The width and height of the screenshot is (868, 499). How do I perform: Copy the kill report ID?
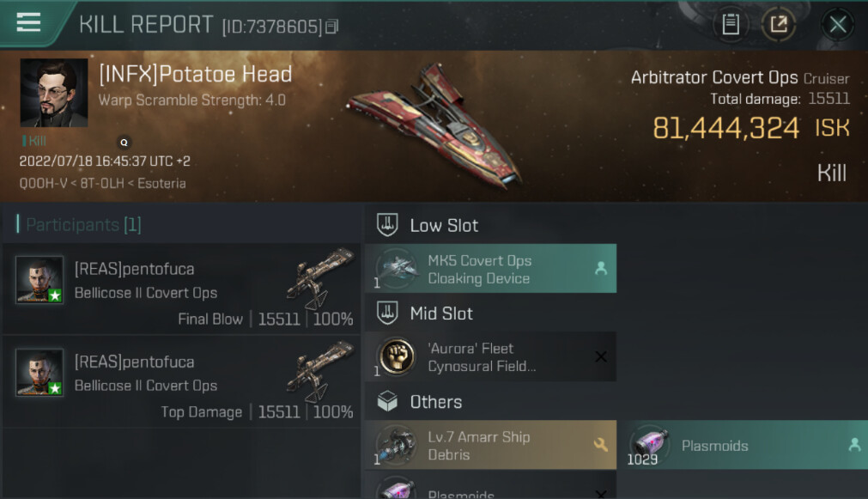coord(332,27)
